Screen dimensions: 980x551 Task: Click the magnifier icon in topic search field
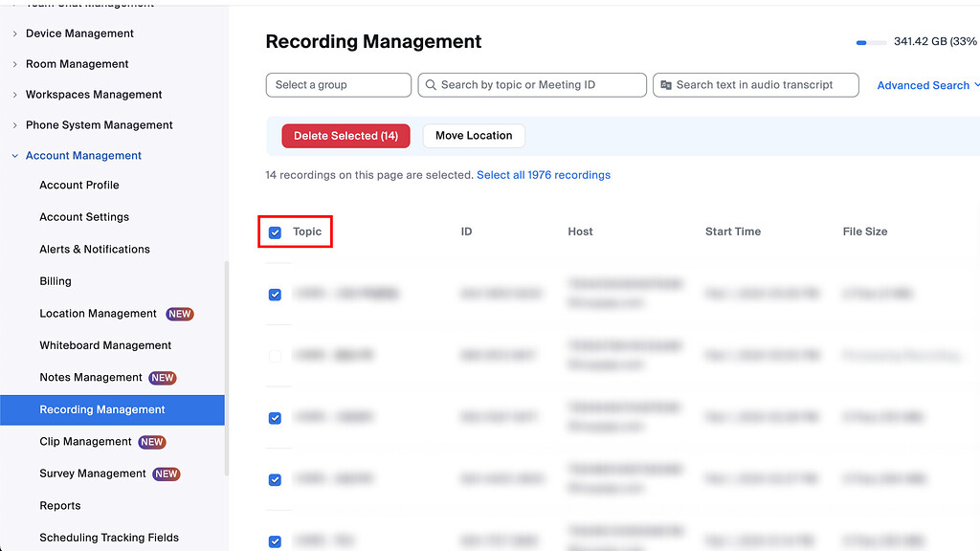(x=431, y=85)
